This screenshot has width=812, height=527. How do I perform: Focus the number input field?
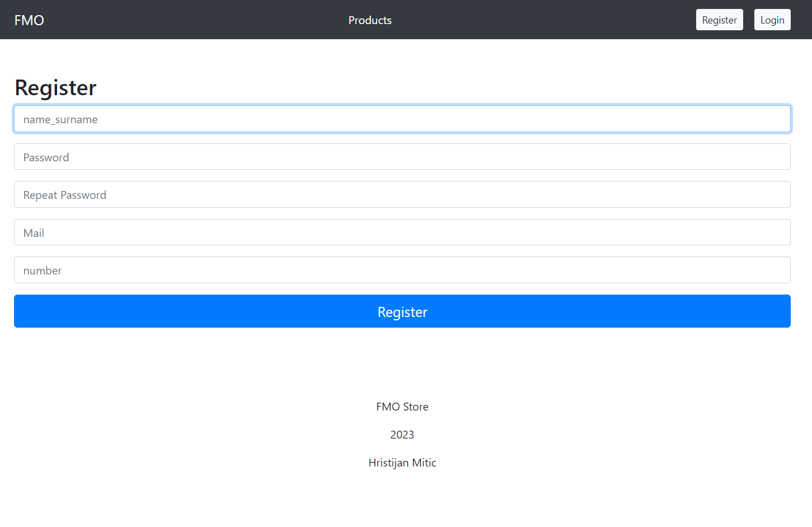click(402, 271)
